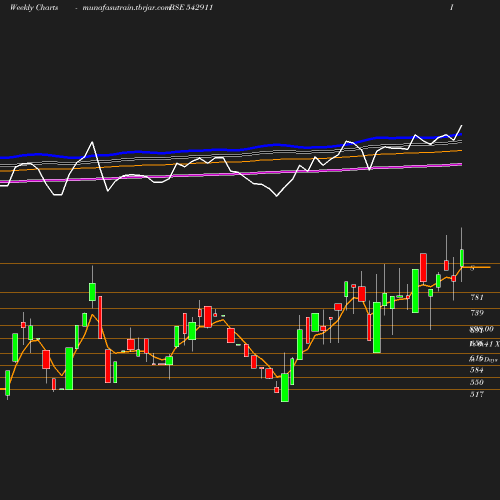Screen dimensions: 500x500
Task: Click the 'BSE 542911' symbol label
Action: coord(191,8)
